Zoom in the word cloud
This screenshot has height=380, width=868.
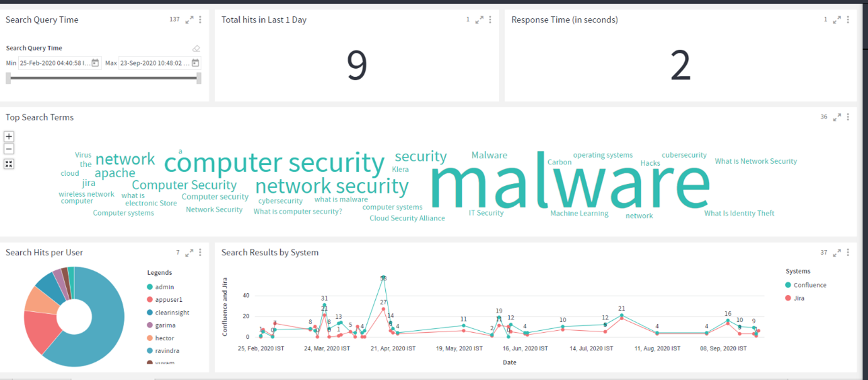9,136
